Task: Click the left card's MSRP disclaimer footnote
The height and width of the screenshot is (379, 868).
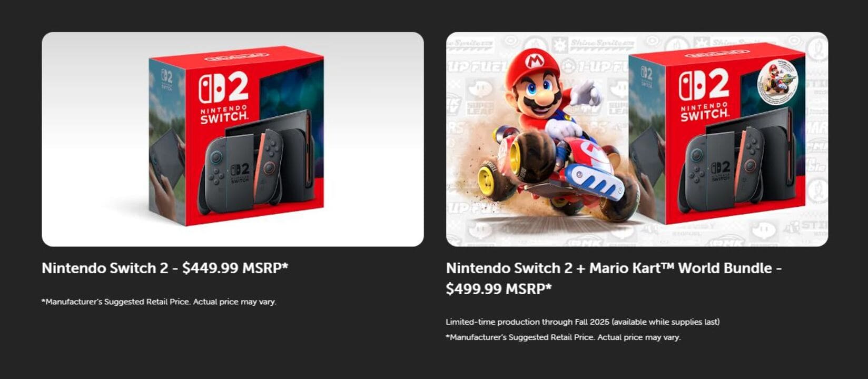Action: 159,302
